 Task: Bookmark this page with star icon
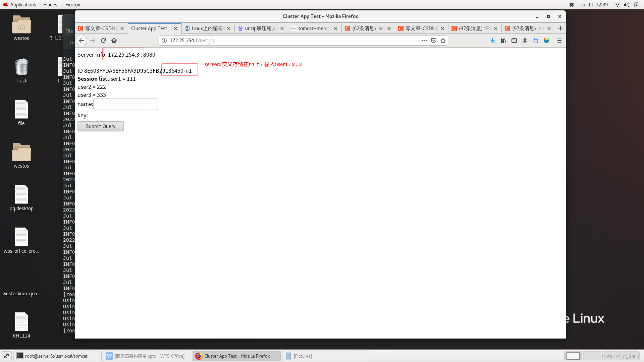(443, 41)
